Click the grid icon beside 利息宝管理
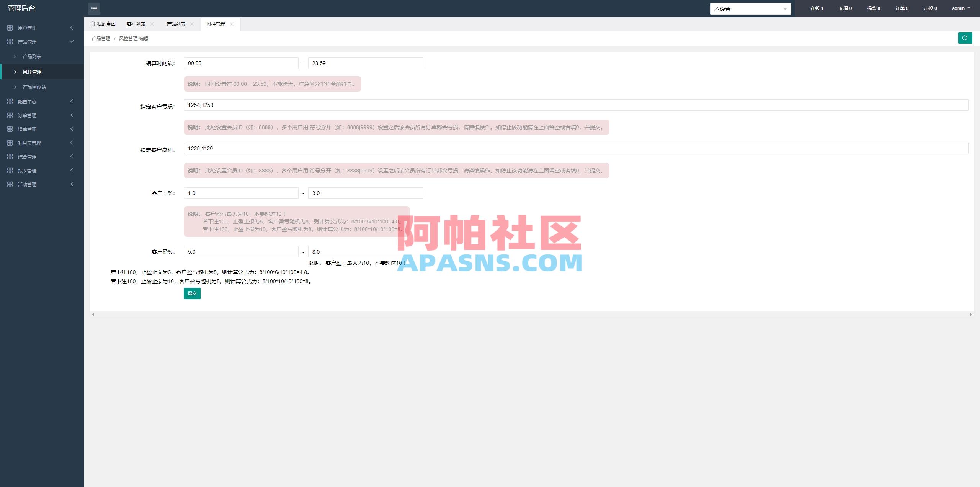The width and height of the screenshot is (980, 487). tap(10, 143)
